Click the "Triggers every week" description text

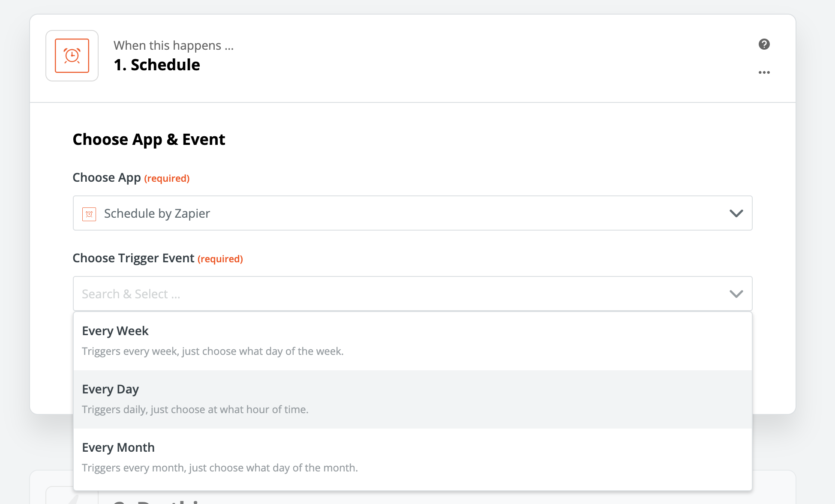[213, 351]
